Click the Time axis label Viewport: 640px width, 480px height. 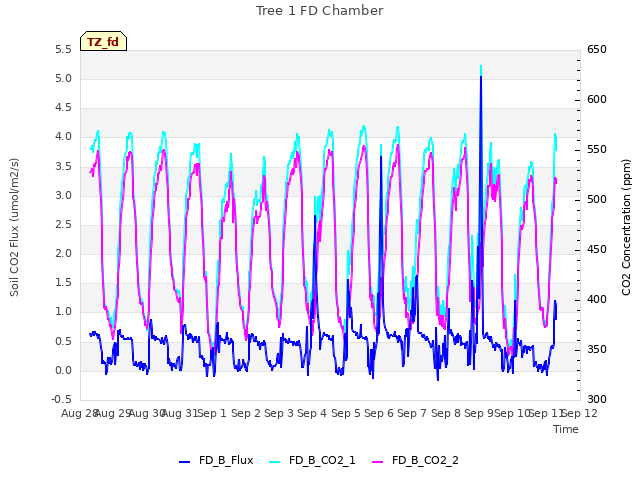pyautogui.click(x=566, y=429)
